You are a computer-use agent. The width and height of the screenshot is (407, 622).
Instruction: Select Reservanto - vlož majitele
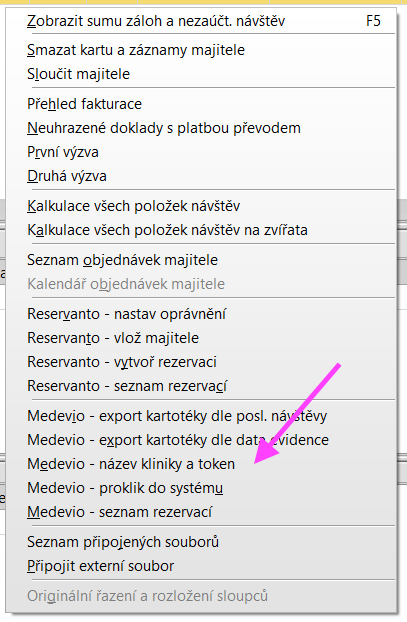click(201, 338)
